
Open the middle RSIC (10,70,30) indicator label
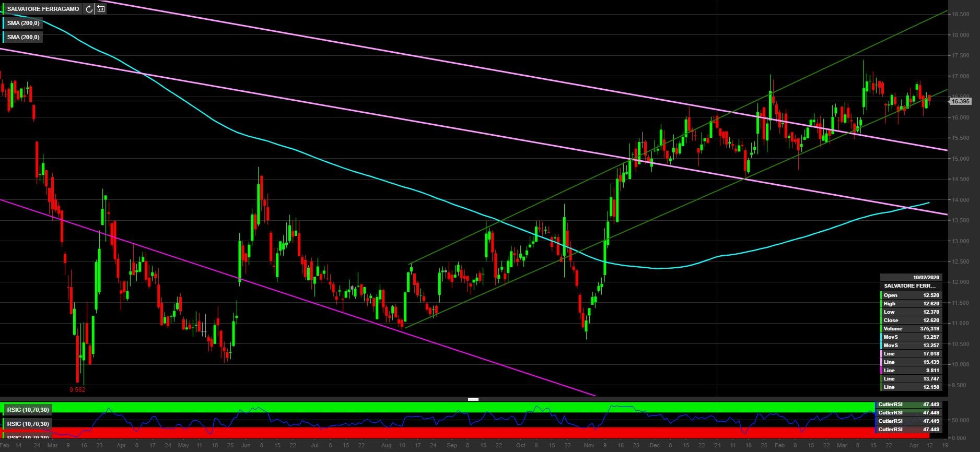click(28, 424)
